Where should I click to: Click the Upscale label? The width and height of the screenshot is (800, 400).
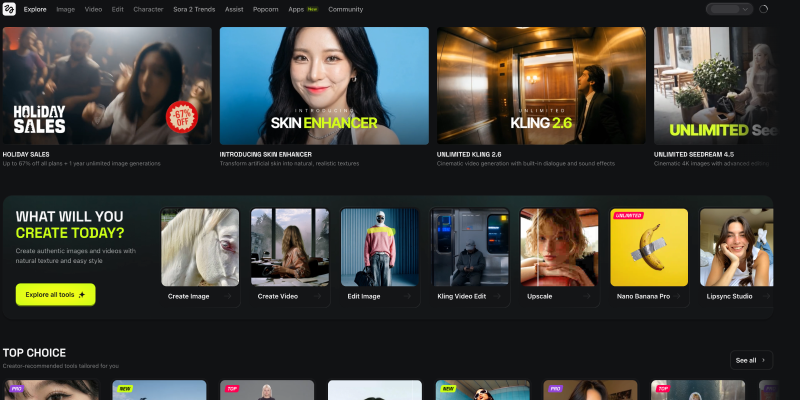[x=539, y=296]
